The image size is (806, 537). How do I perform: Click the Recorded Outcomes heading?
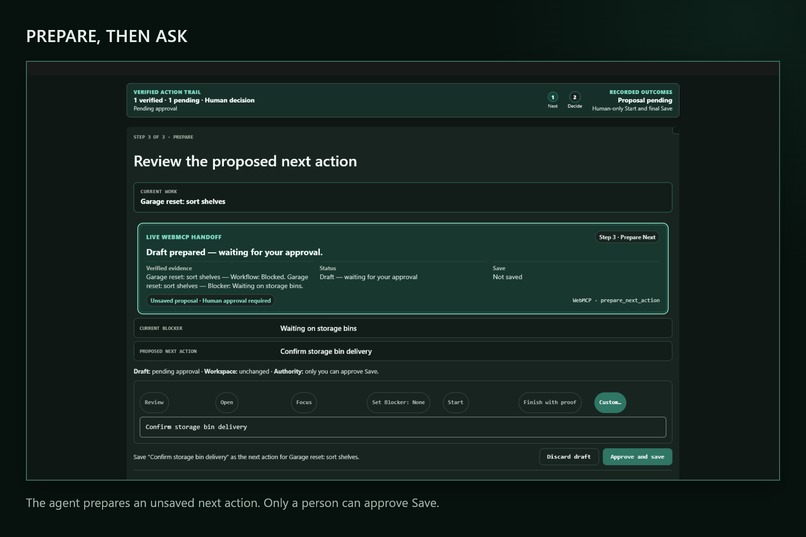pos(640,92)
